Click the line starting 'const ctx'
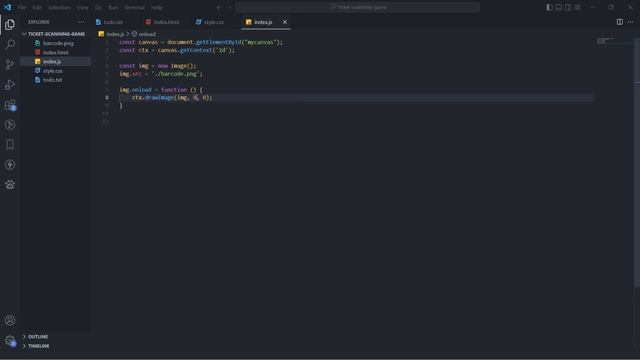 [177, 50]
